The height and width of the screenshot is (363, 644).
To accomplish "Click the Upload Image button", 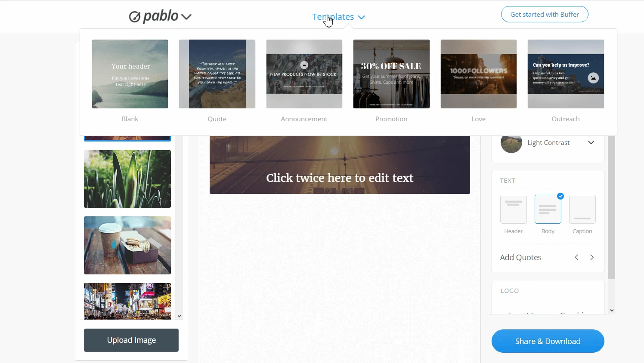I will pos(131,340).
